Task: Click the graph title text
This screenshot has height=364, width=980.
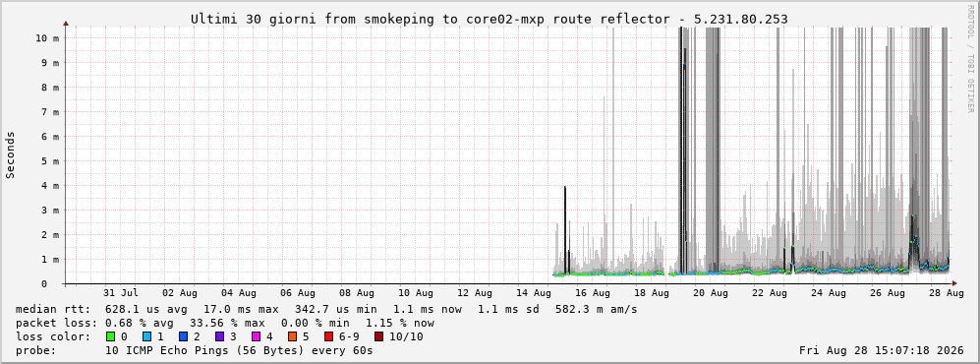Action: point(490,20)
